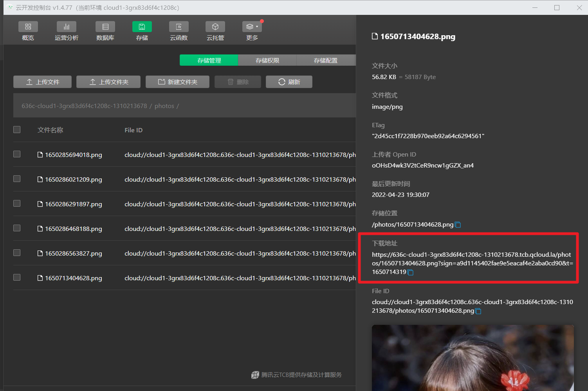588x391 pixels.
Task: Check the box for 1650286468188.png
Action: (17, 228)
